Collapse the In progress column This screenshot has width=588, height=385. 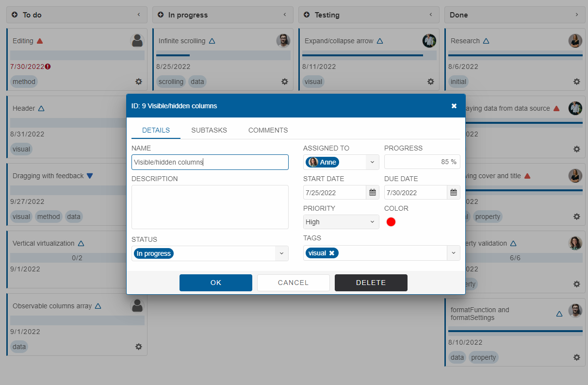[285, 15]
